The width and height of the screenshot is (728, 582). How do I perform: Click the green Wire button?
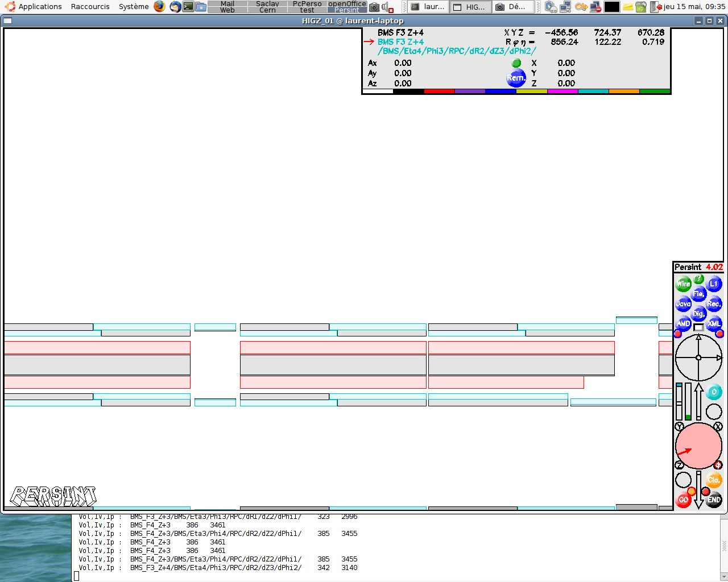683,284
